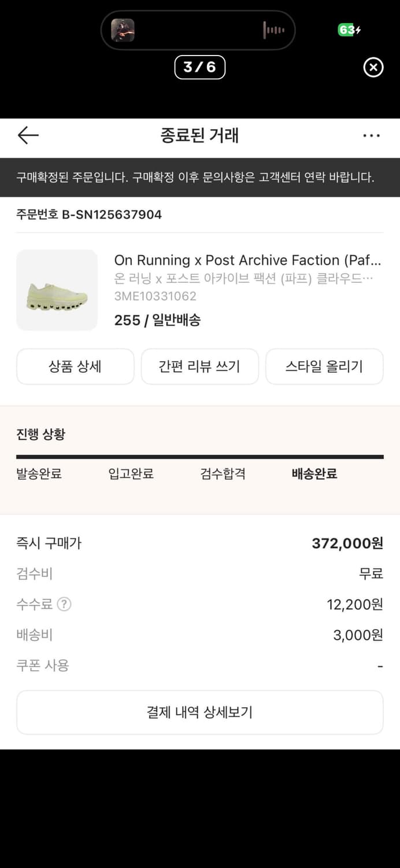The height and width of the screenshot is (868, 400).
Task: Tap the product sneaker image thumbnail
Action: [57, 290]
